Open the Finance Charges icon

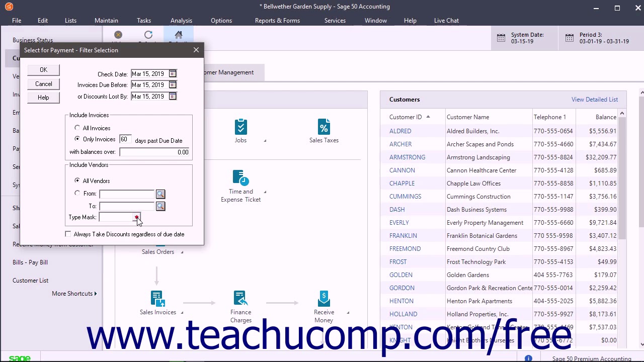[x=240, y=299]
